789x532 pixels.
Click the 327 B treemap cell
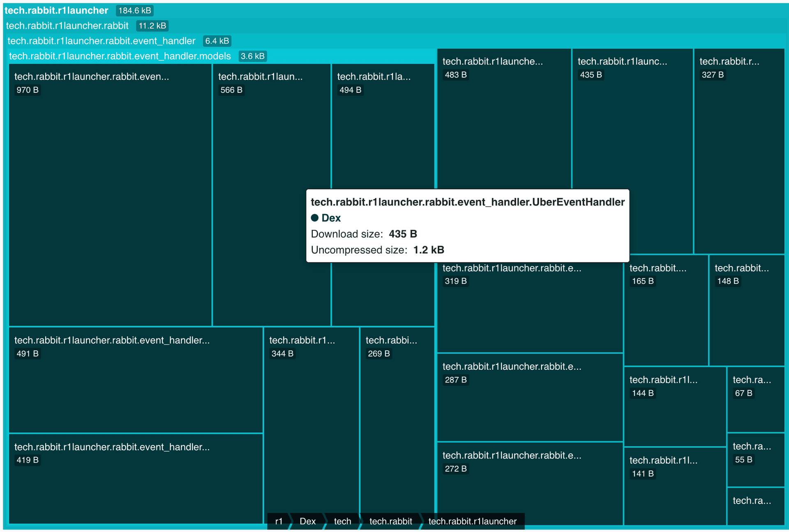[x=739, y=152]
